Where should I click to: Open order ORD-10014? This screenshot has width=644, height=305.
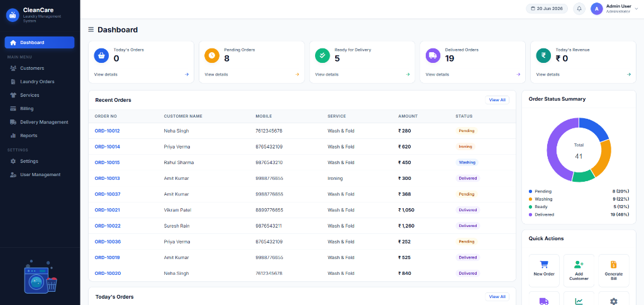coord(107,147)
